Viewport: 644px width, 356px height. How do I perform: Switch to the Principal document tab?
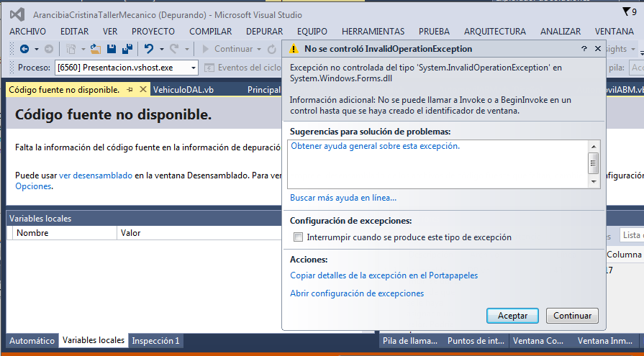263,89
